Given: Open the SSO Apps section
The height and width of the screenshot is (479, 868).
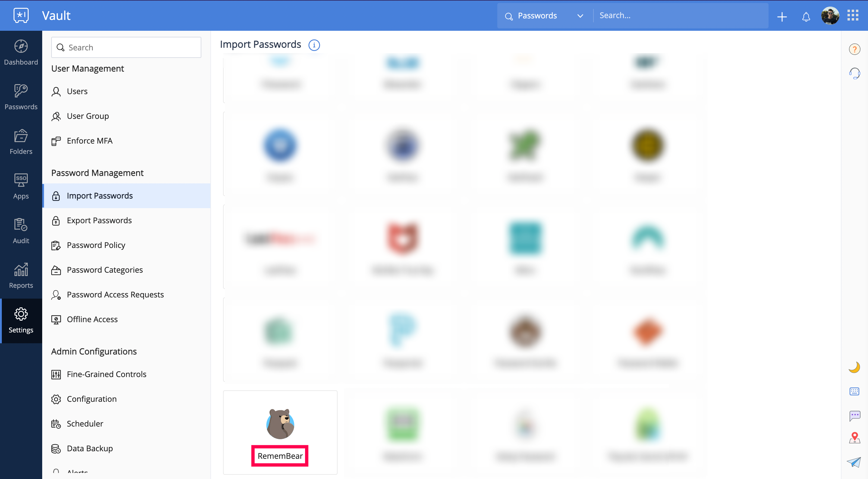Looking at the screenshot, I should [x=21, y=186].
